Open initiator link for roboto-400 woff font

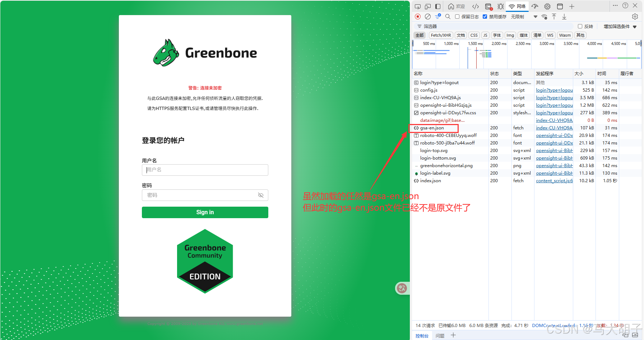[x=554, y=135]
